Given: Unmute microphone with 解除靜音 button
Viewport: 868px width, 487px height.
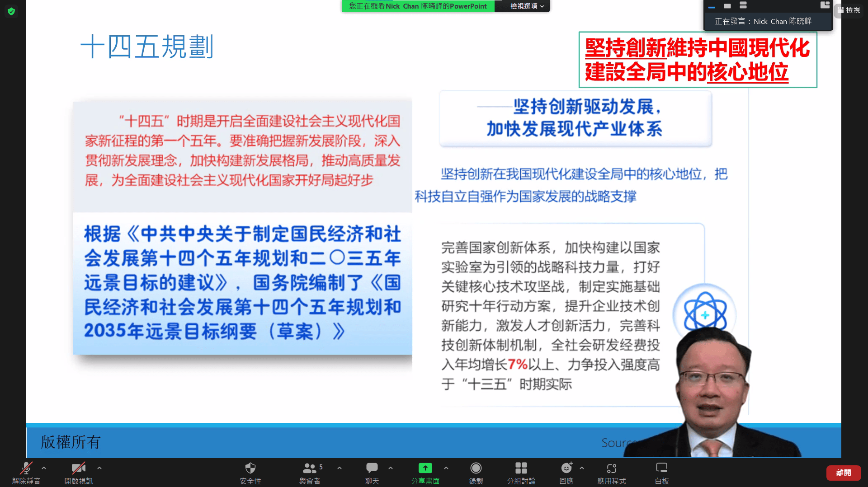Looking at the screenshot, I should click(x=26, y=468).
